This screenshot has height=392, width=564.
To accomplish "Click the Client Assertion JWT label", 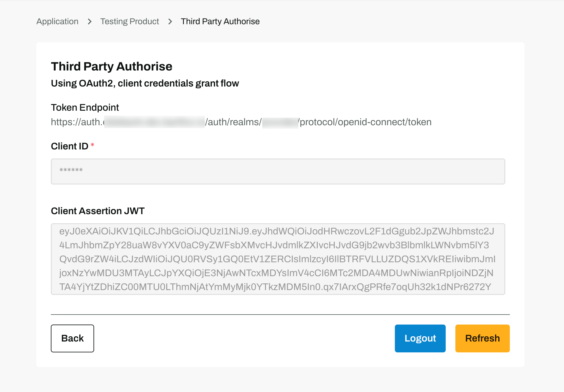I will (98, 211).
